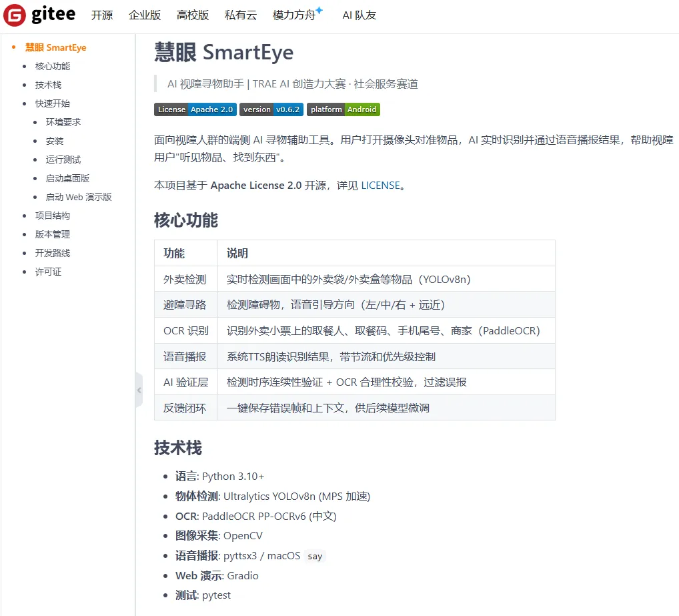Select 私有云 in the top navigation
This screenshot has height=616, width=679.
click(x=241, y=15)
